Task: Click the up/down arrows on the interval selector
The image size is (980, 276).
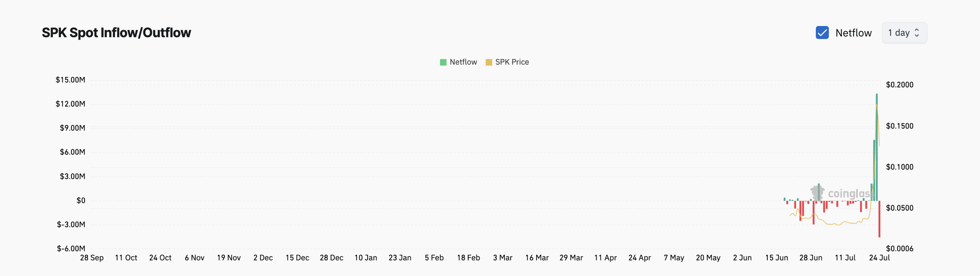Action: click(916, 33)
